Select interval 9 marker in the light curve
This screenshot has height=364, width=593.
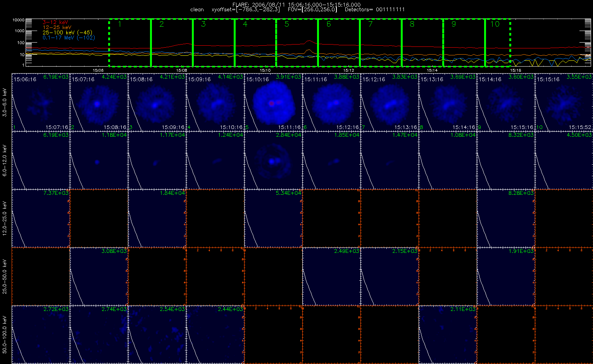454,24
